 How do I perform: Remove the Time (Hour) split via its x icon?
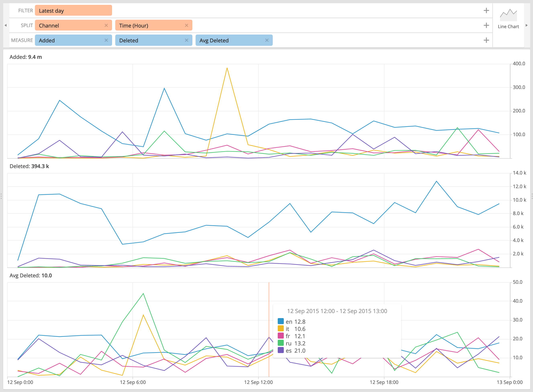pyautogui.click(x=187, y=25)
